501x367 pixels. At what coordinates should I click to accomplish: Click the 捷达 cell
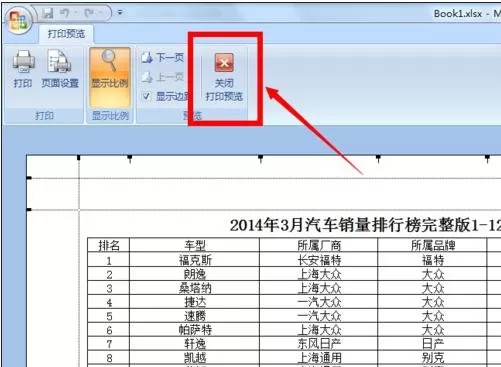point(195,302)
